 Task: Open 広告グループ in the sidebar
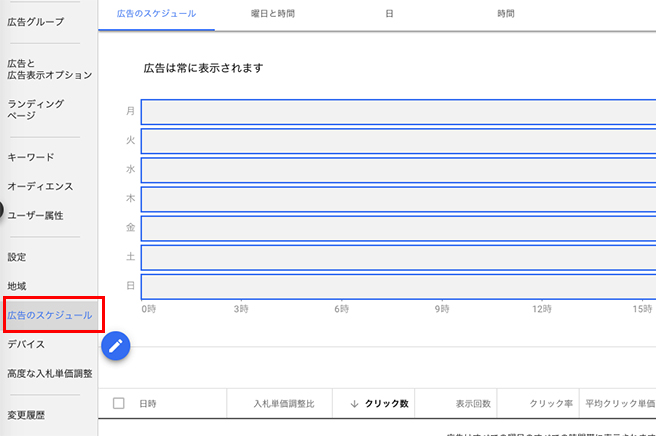pyautogui.click(x=36, y=22)
